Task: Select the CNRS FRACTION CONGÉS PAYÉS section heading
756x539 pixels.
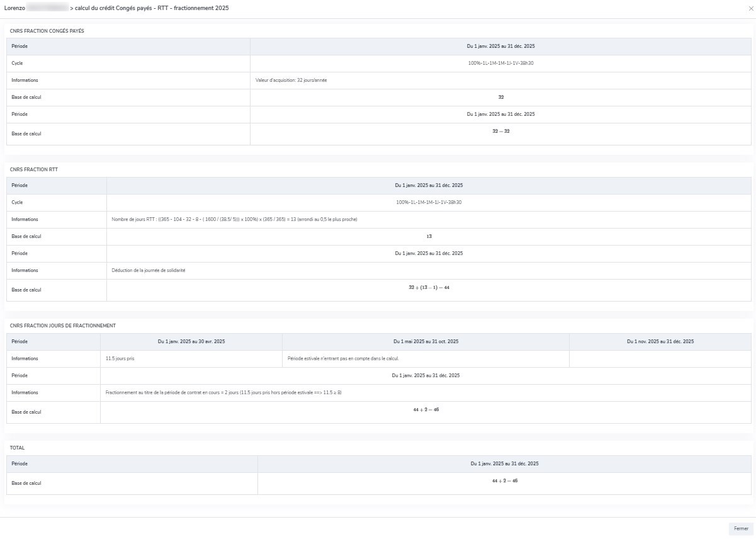Action: coord(47,30)
